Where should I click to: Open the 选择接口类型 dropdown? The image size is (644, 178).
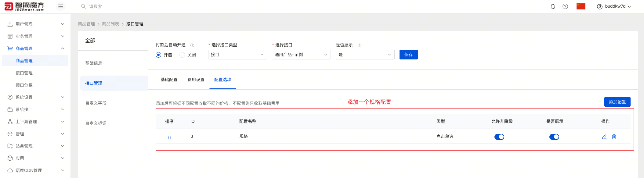pos(237,55)
